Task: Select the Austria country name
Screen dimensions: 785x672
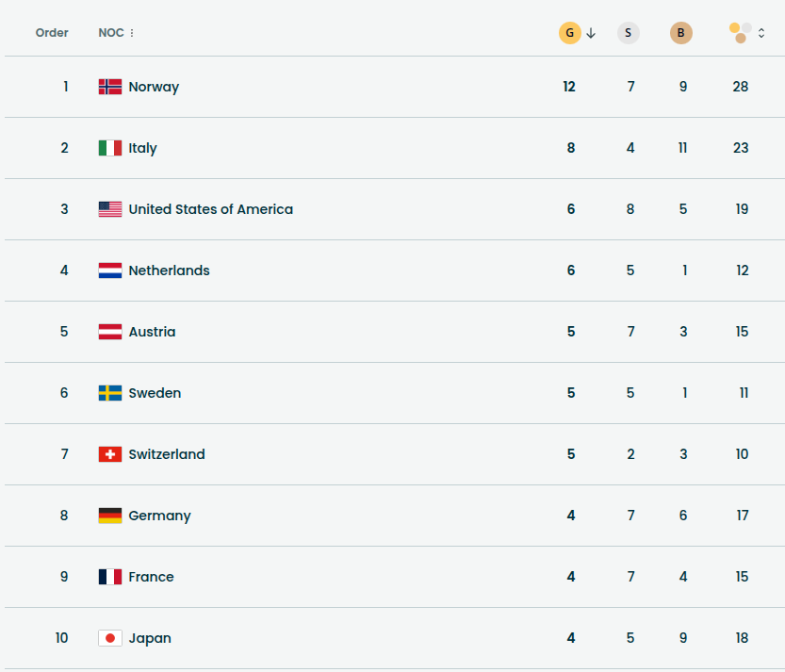Action: [152, 332]
